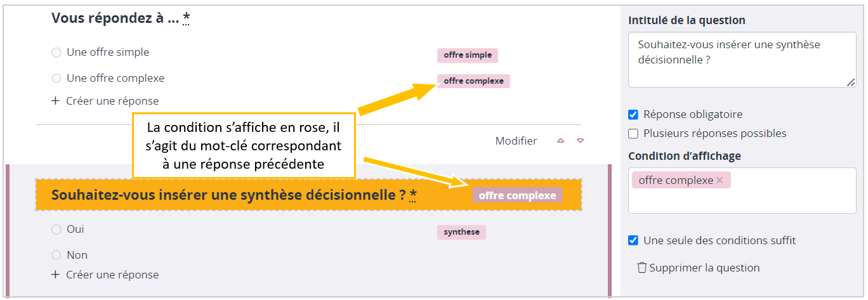
Task: Toggle the 'Réponse obligatoire' checkbox
Action: click(633, 115)
